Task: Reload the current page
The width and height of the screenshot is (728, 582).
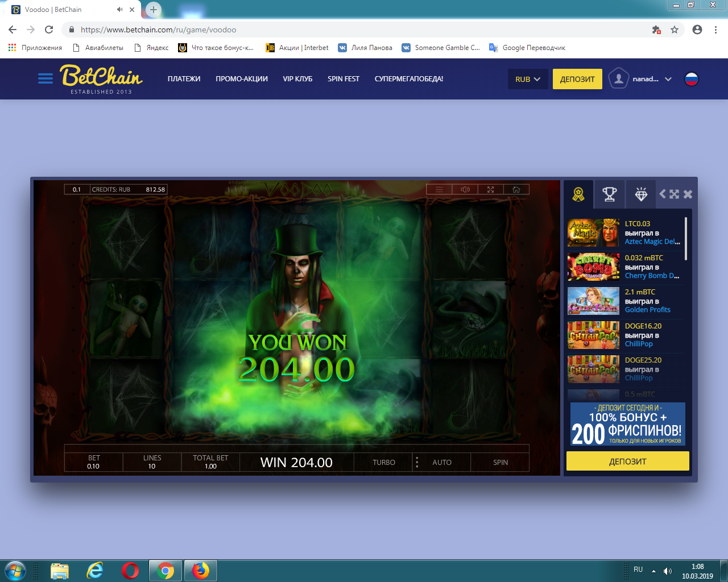Action: click(49, 30)
